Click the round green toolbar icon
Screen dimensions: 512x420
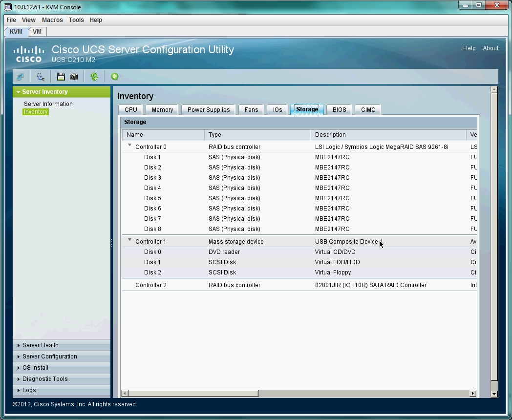115,77
